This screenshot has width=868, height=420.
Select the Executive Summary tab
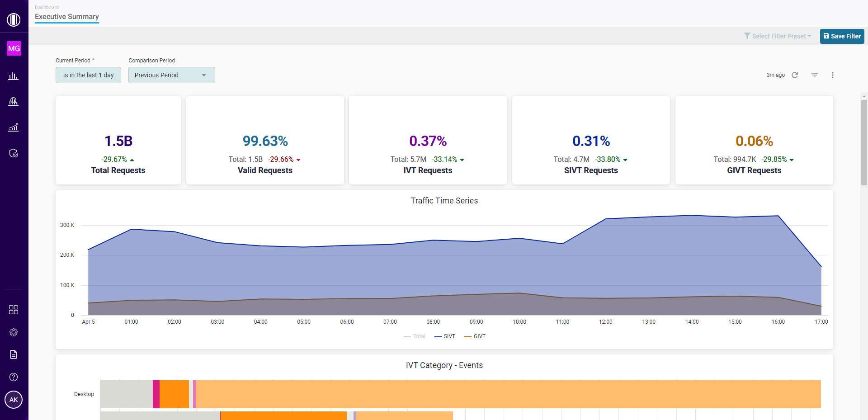(66, 17)
